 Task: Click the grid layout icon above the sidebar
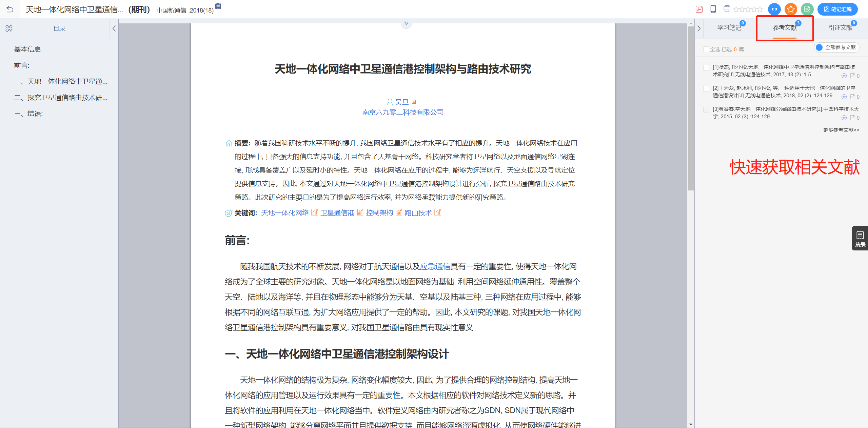click(x=9, y=28)
